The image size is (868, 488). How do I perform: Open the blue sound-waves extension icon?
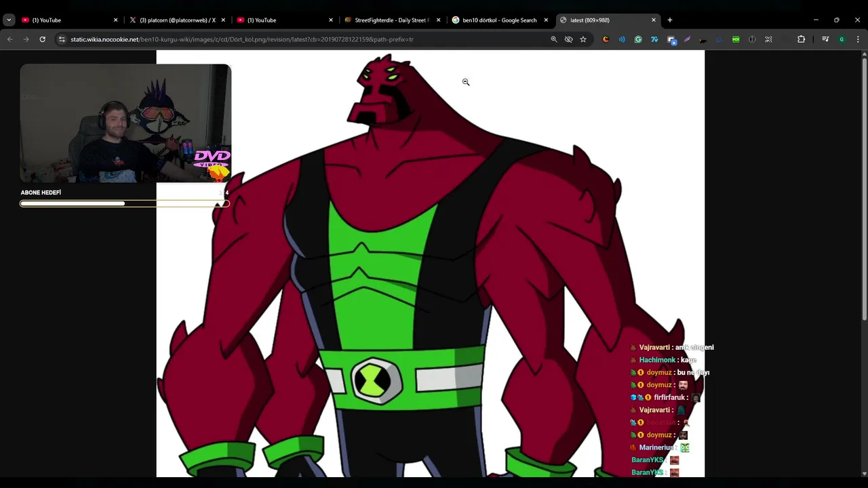click(x=622, y=39)
